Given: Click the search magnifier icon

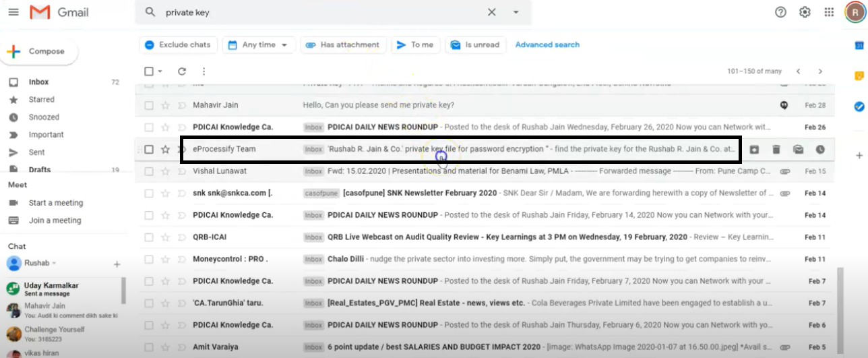Looking at the screenshot, I should [x=150, y=12].
